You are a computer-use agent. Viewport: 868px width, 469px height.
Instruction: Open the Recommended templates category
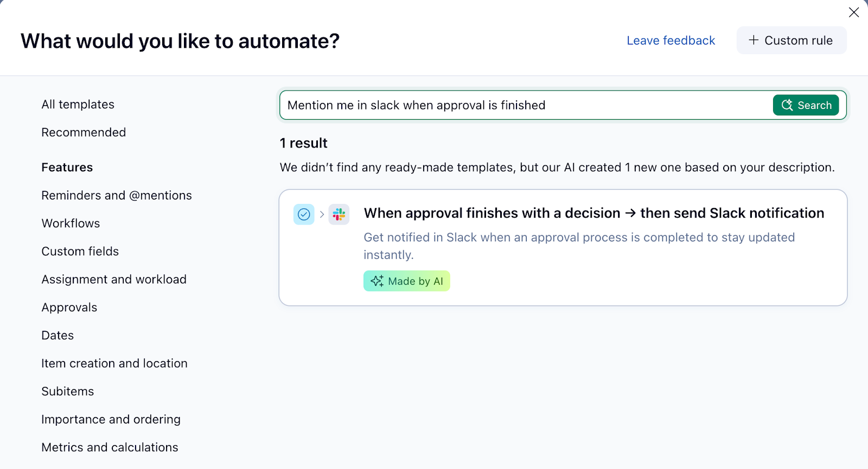pos(84,132)
